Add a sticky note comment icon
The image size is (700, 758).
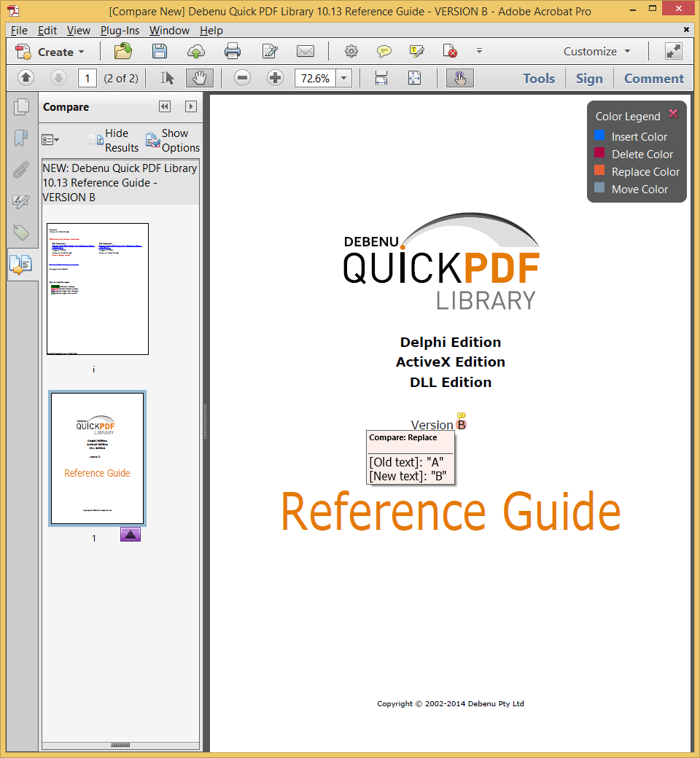point(384,51)
